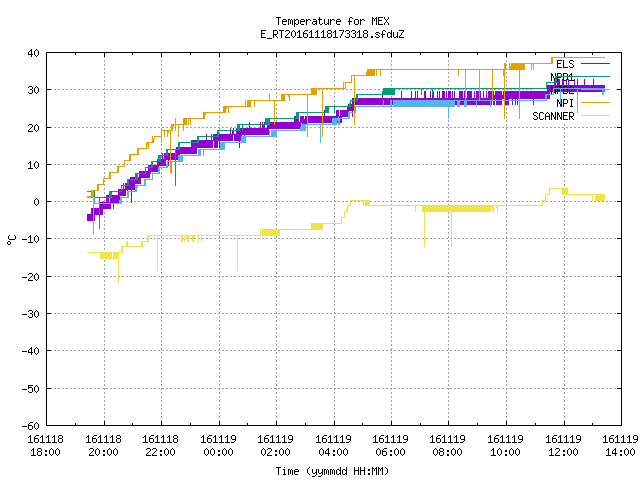Click the x-axis label 161119 14:00
This screenshot has height=480, width=640.
(x=620, y=446)
